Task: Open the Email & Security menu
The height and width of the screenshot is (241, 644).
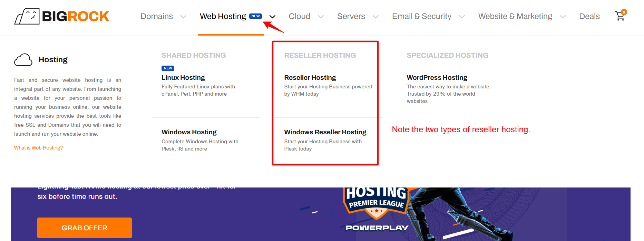Action: coord(422,16)
